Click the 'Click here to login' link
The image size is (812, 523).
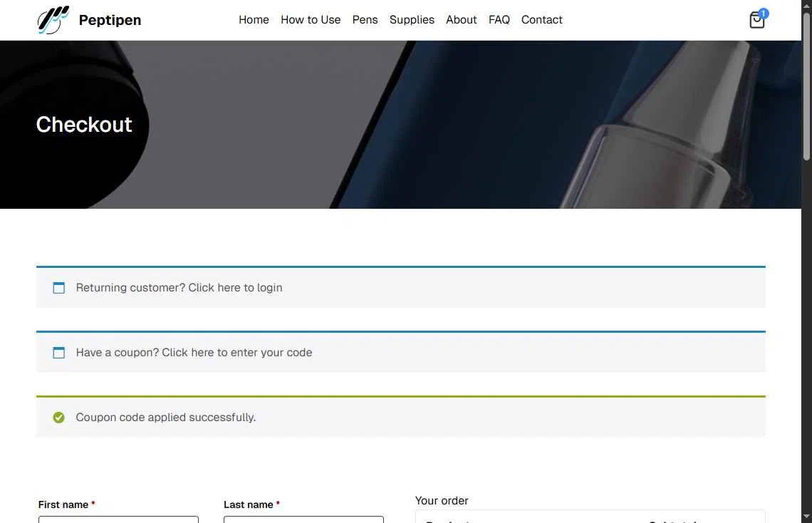click(x=235, y=287)
